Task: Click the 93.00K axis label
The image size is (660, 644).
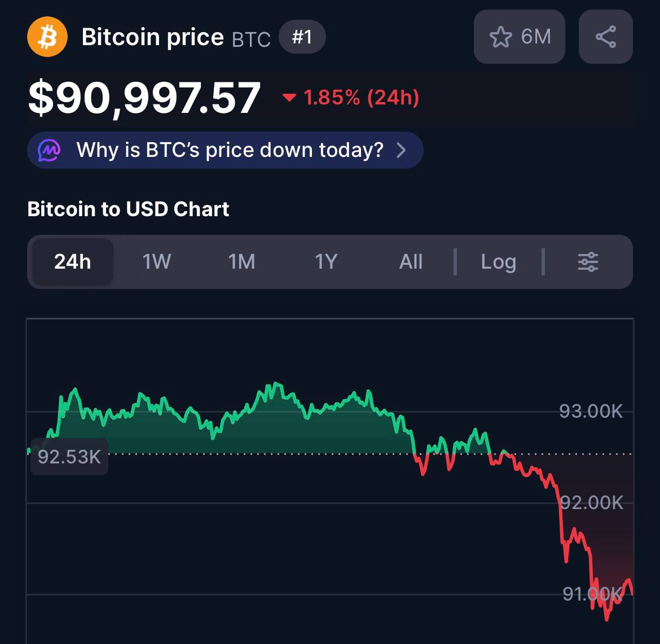Action: [591, 411]
